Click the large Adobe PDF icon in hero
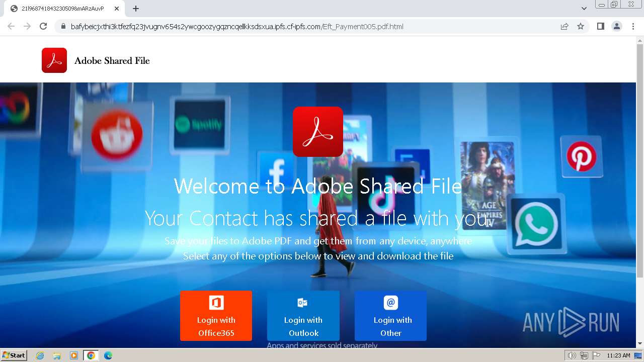Screen dimensions: 644x362 (x=318, y=132)
